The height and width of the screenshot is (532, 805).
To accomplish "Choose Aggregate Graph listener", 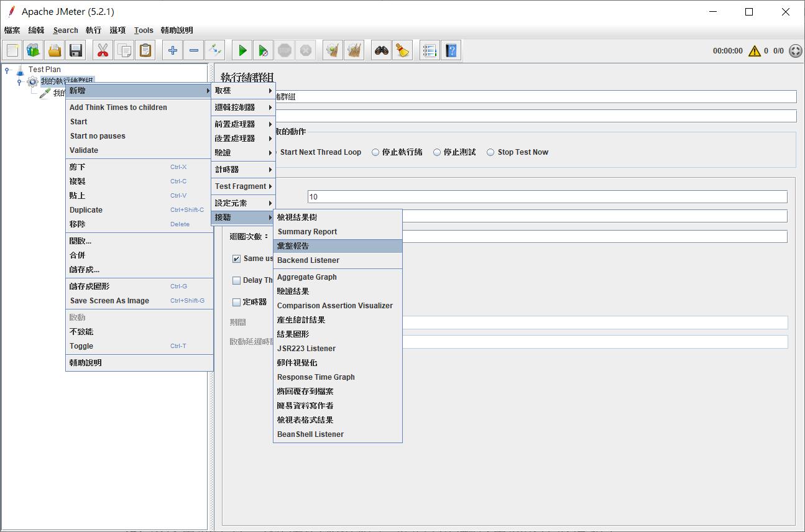I will click(x=338, y=277).
